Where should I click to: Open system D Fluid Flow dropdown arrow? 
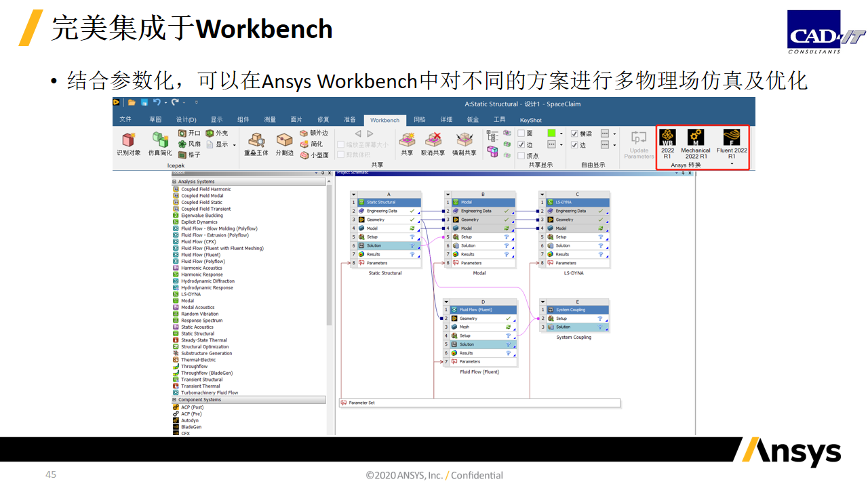click(x=447, y=302)
